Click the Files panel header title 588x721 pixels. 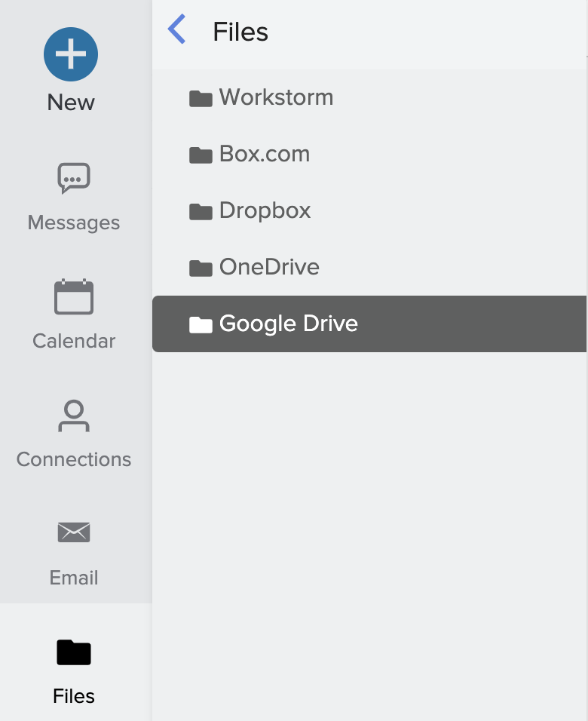pyautogui.click(x=240, y=32)
